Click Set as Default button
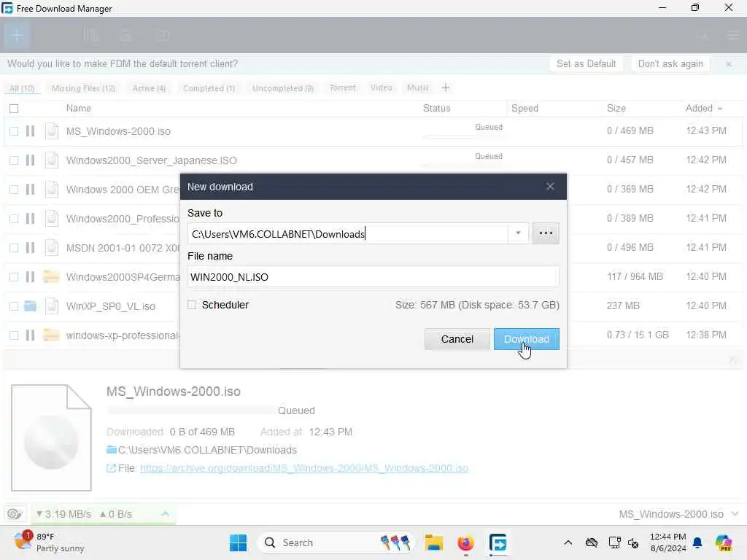This screenshot has height=560, width=747. (x=586, y=64)
